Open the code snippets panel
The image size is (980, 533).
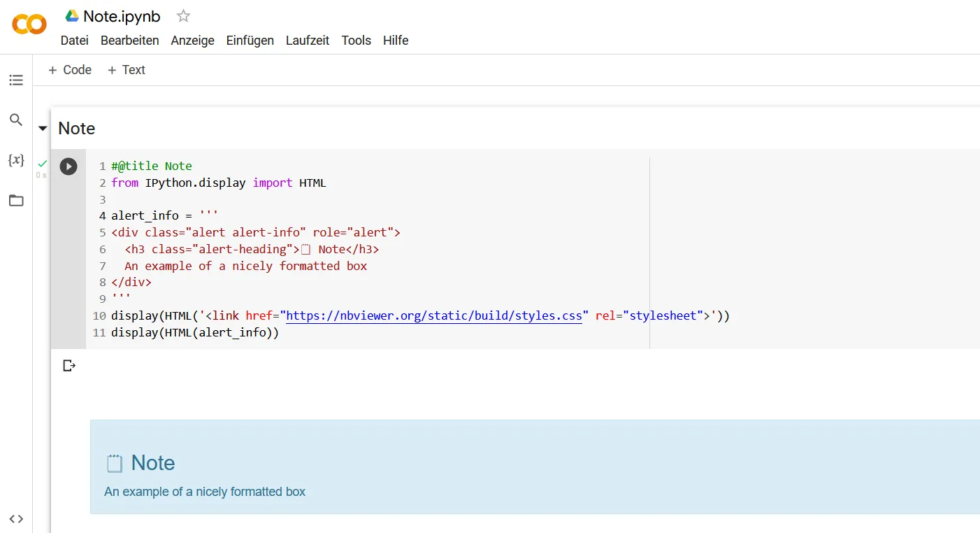pyautogui.click(x=16, y=518)
